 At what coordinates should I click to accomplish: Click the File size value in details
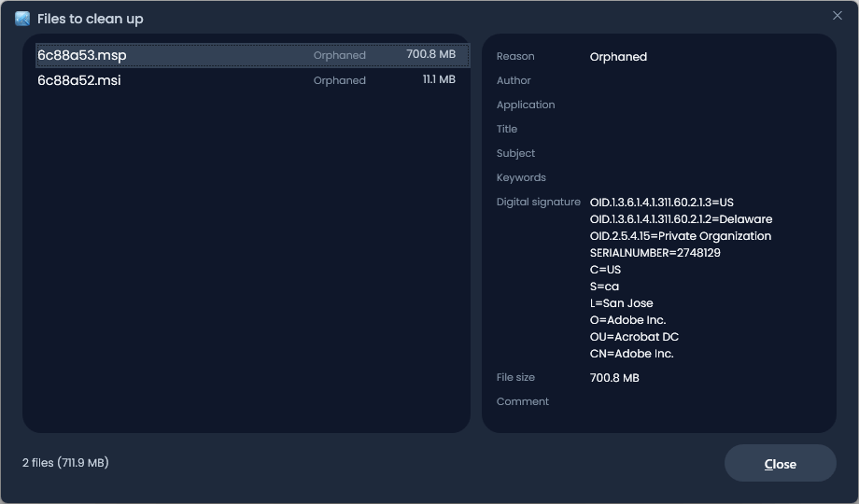[x=614, y=378]
